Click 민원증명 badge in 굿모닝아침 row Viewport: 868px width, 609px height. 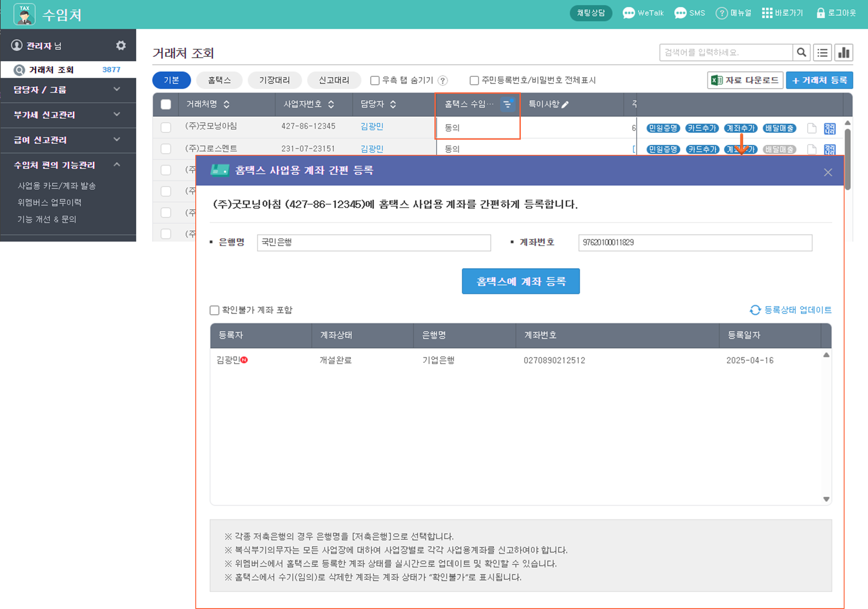[663, 128]
